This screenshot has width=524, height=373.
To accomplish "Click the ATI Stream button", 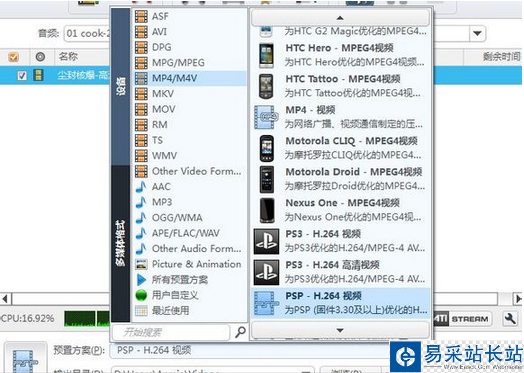I will tap(463, 319).
